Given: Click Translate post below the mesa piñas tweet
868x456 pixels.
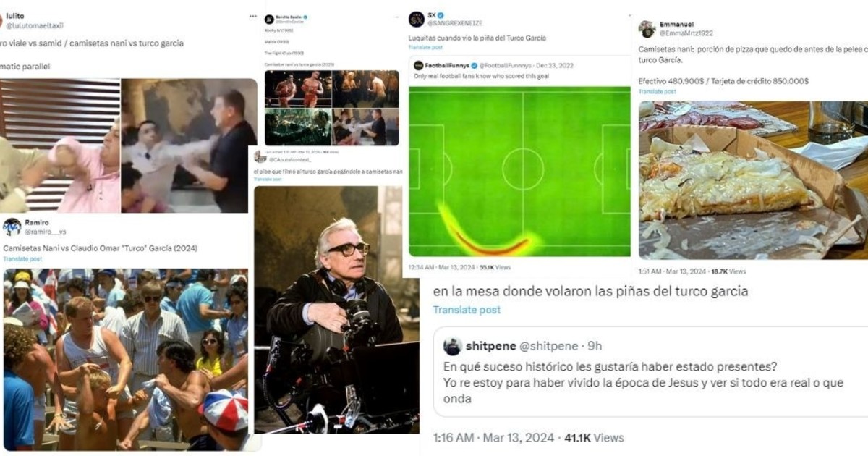Looking at the screenshot, I should coord(467,310).
